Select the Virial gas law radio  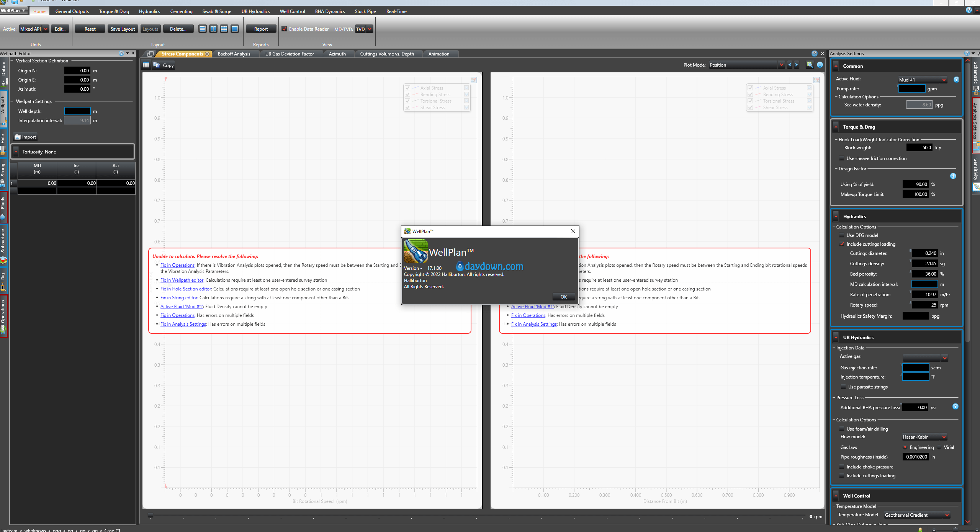(939, 447)
